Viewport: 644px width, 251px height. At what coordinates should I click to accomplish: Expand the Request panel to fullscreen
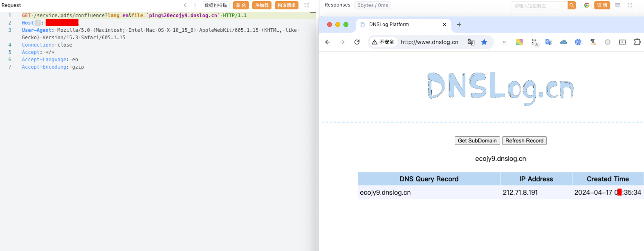(x=307, y=5)
